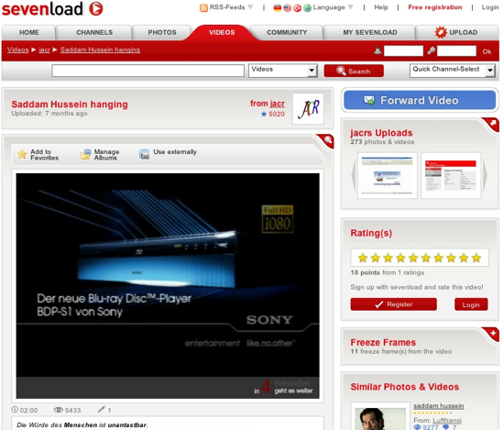Open second jacrs Uploads red thumbnail

pyautogui.click(x=451, y=175)
